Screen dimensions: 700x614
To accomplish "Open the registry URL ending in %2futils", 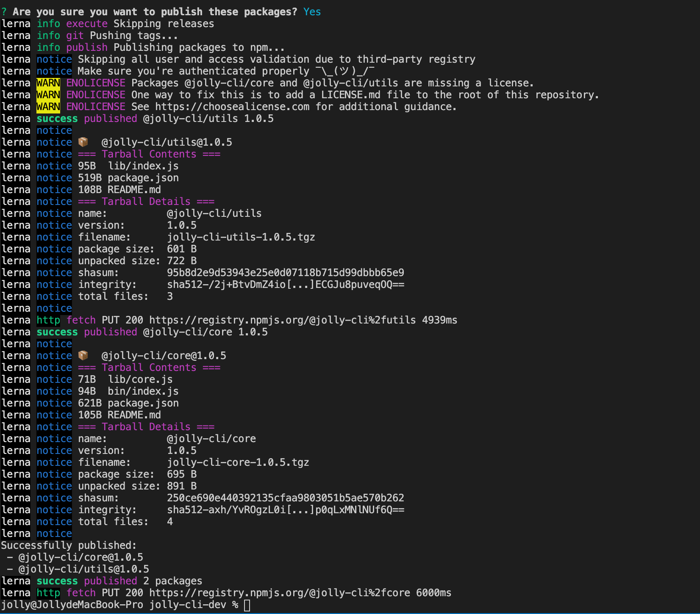I will click(x=283, y=320).
